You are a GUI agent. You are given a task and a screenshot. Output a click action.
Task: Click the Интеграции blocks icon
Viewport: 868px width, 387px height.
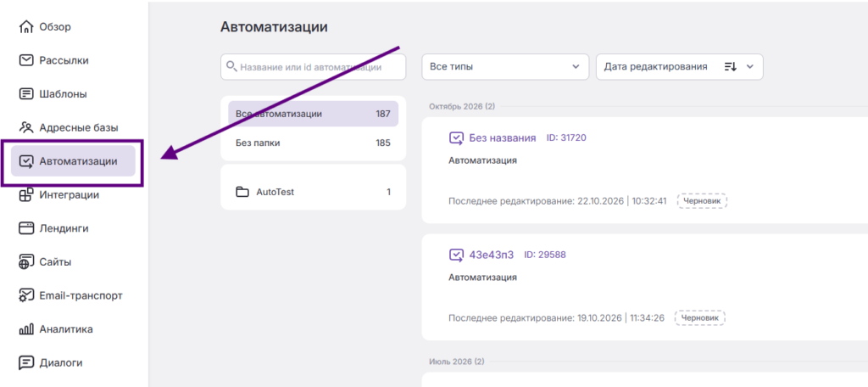(x=26, y=194)
